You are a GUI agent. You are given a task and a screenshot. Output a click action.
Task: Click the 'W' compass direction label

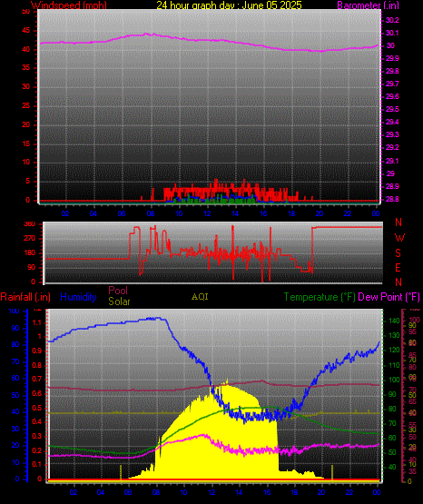399,238
